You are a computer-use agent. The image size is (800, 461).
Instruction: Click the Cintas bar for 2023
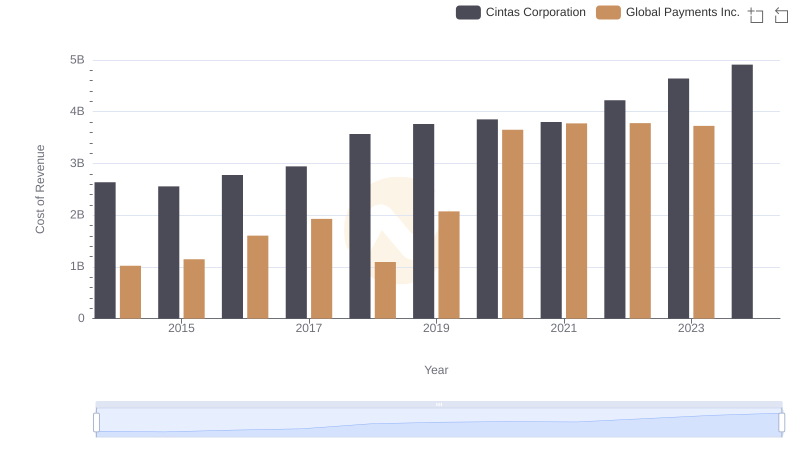coord(678,198)
